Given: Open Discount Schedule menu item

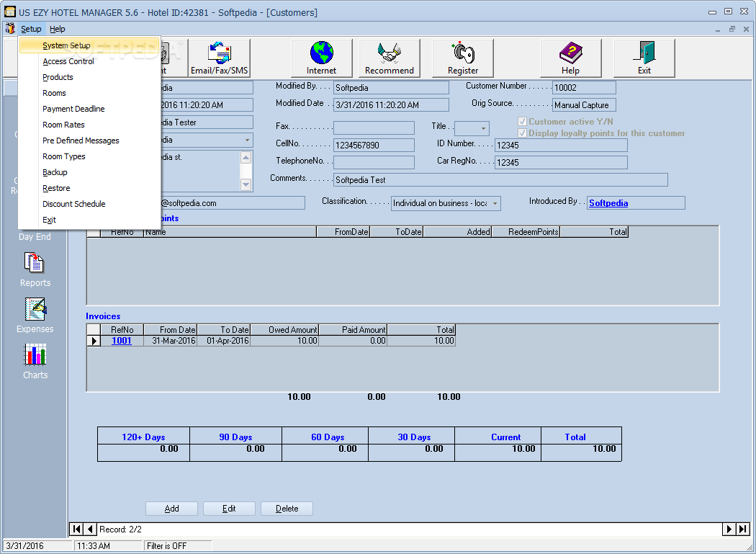Looking at the screenshot, I should tap(89, 204).
